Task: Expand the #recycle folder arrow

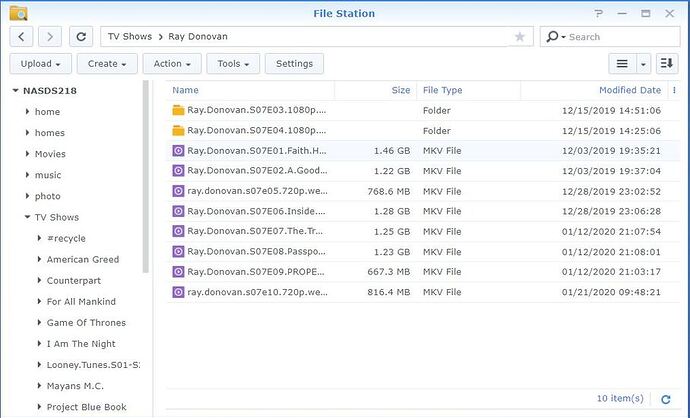Action: click(x=39, y=238)
